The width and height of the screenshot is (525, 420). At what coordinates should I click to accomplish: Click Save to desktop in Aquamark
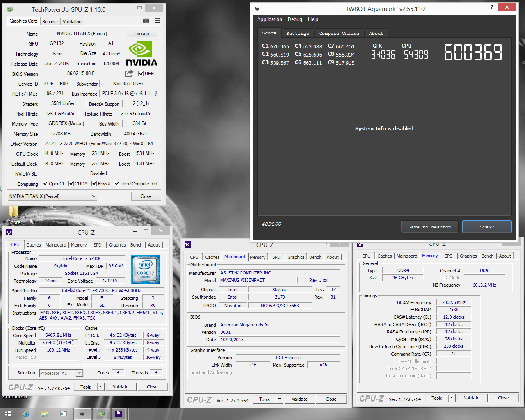pyautogui.click(x=429, y=227)
